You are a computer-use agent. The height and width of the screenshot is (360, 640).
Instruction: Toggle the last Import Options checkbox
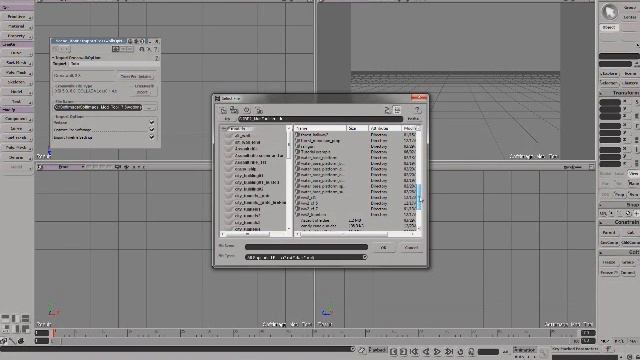pos(152,137)
